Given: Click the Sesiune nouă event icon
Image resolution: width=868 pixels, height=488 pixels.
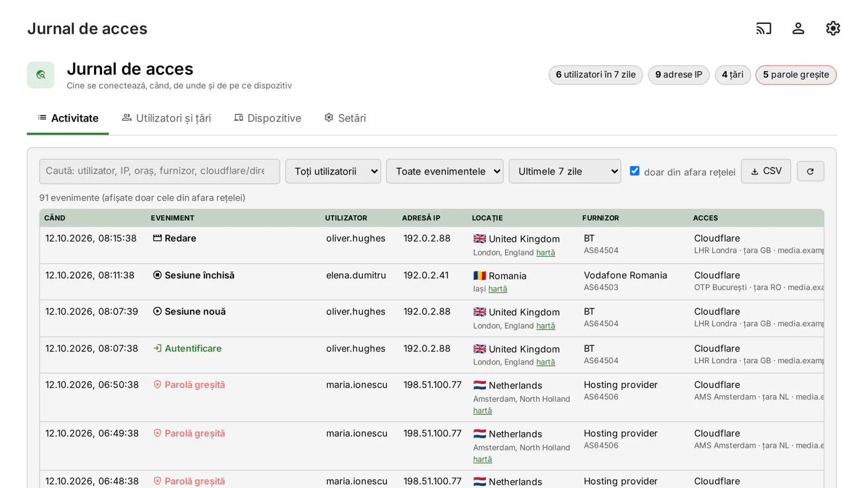Looking at the screenshot, I should [x=157, y=311].
